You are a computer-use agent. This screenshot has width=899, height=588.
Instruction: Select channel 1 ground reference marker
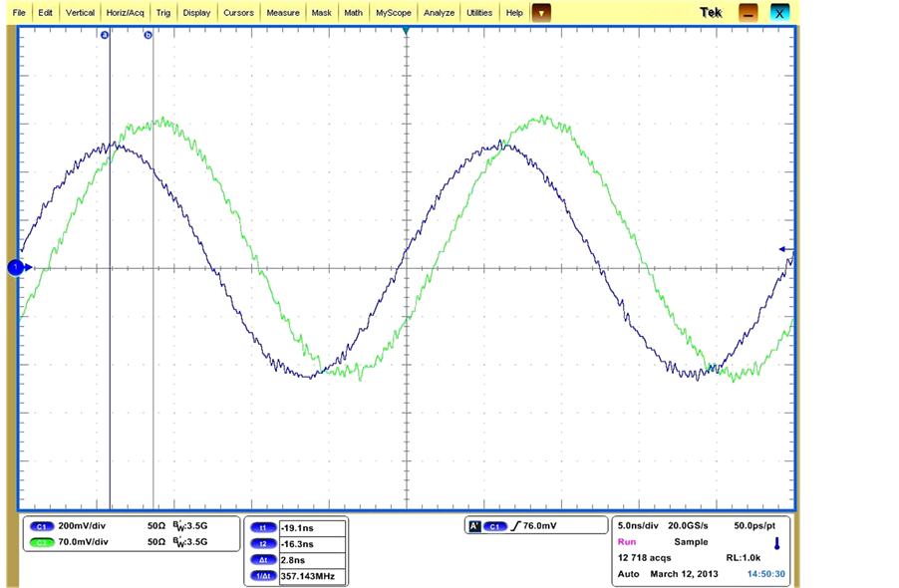click(16, 267)
